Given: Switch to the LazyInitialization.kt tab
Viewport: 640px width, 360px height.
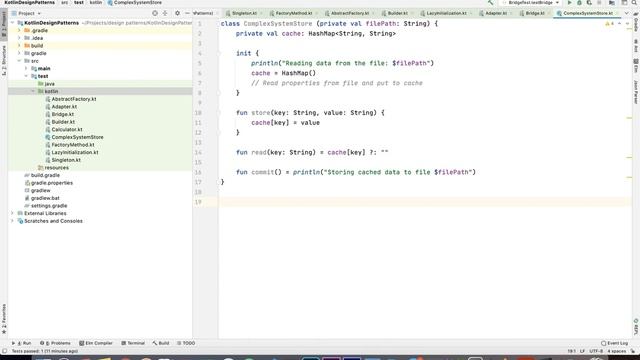Looking at the screenshot, I should click(x=446, y=13).
